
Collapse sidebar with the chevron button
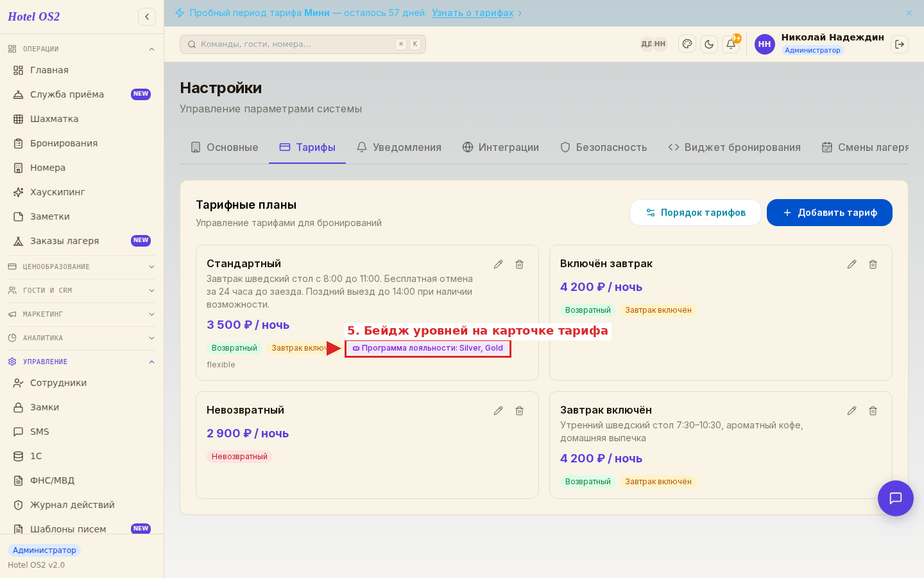147,17
